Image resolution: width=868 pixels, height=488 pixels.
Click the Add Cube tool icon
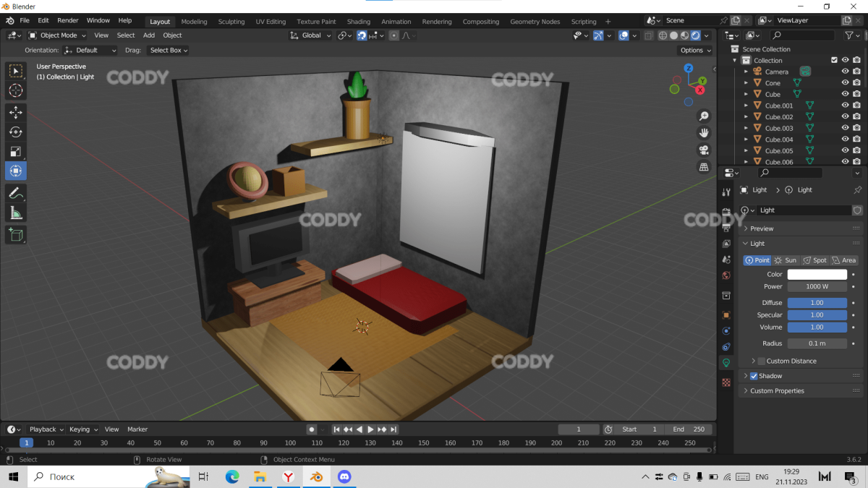coord(16,234)
